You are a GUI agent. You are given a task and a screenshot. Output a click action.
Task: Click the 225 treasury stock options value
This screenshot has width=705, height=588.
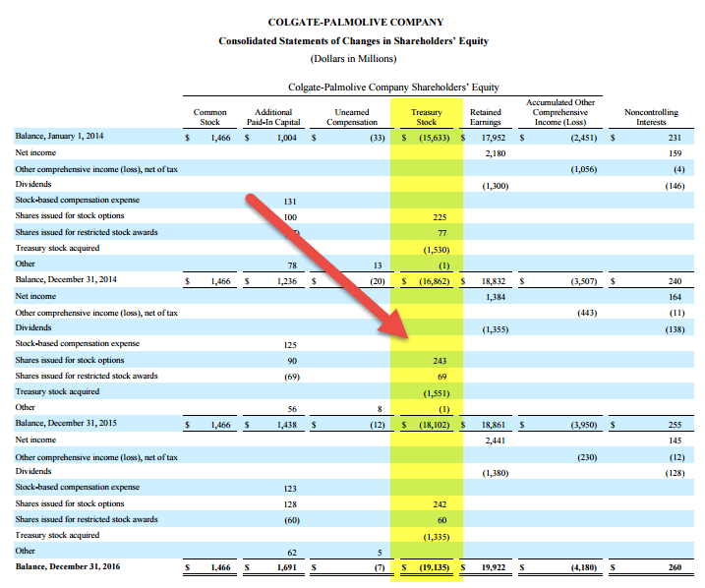pos(440,217)
